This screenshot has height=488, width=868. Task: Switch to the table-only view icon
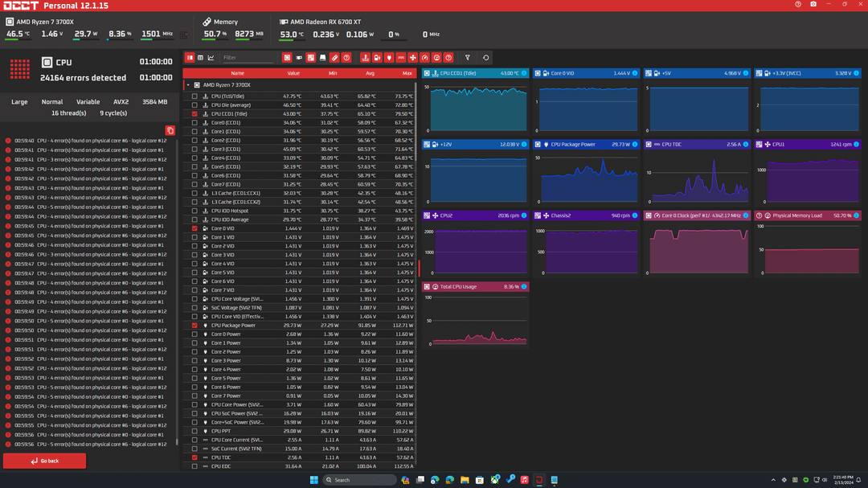click(200, 58)
